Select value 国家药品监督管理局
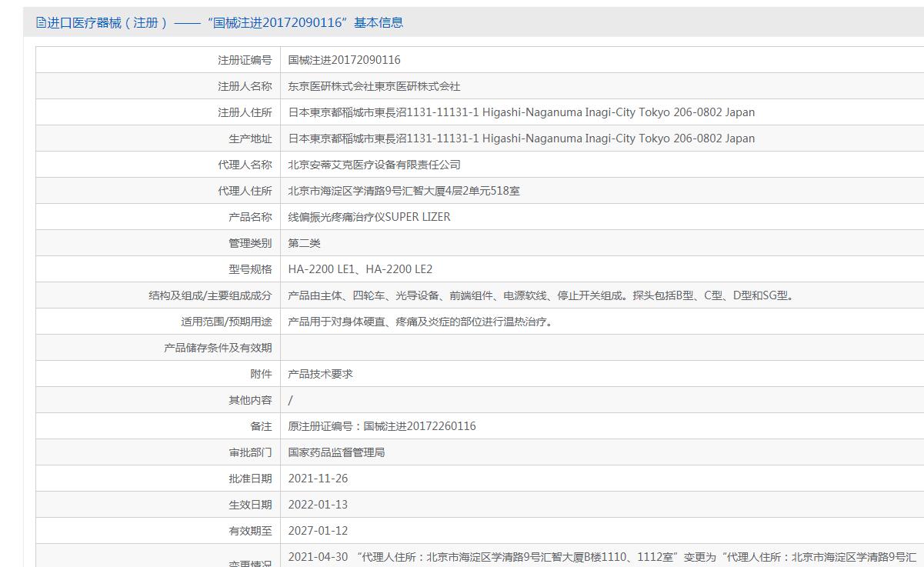Image resolution: width=924 pixels, height=567 pixels. pos(337,452)
